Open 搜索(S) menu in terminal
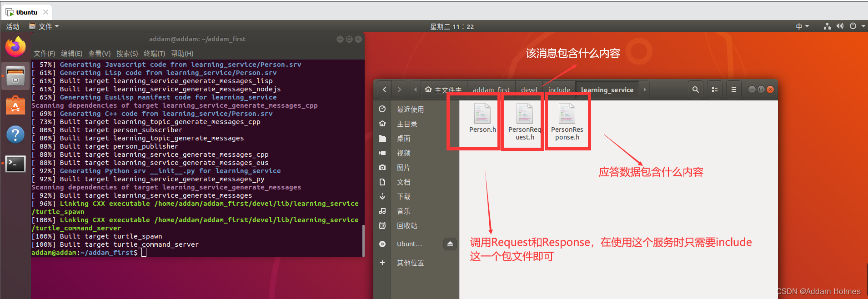This screenshot has height=299, width=868. 127,54
